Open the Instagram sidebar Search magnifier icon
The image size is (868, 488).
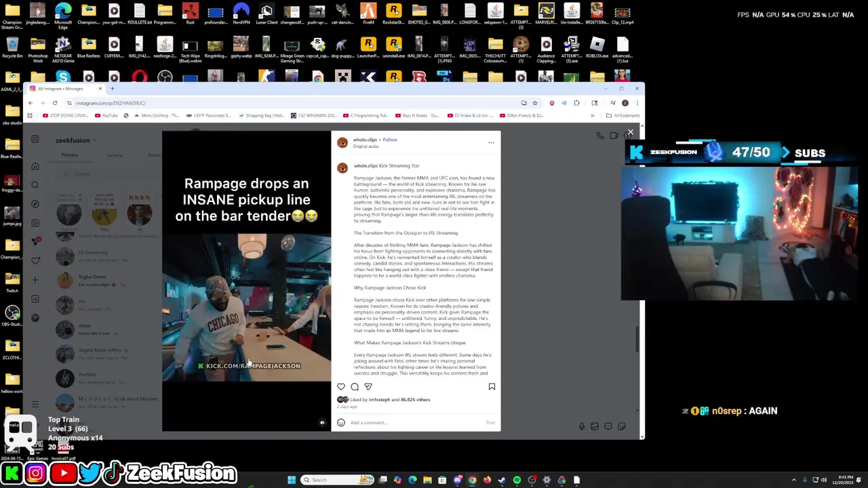[35, 185]
